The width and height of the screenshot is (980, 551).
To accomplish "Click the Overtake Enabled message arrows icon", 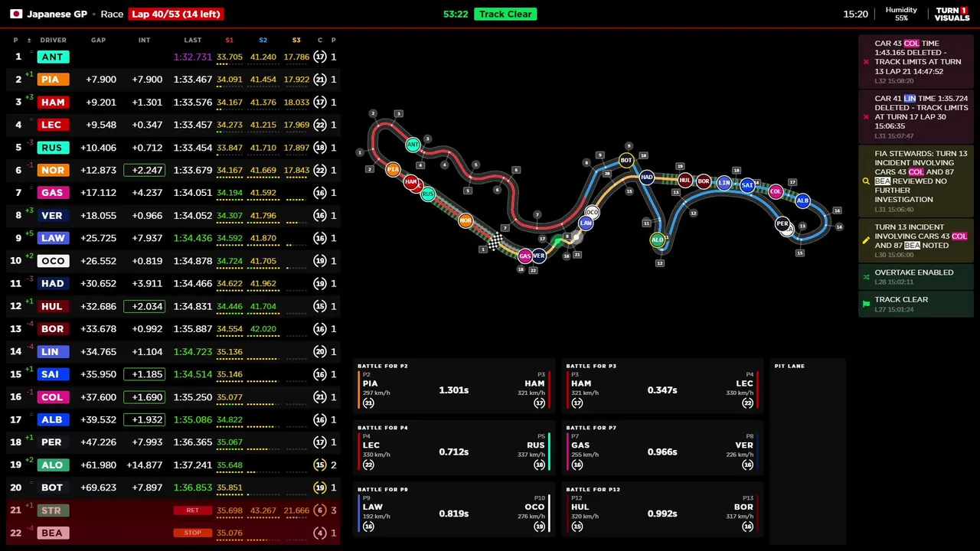I will pos(866,276).
